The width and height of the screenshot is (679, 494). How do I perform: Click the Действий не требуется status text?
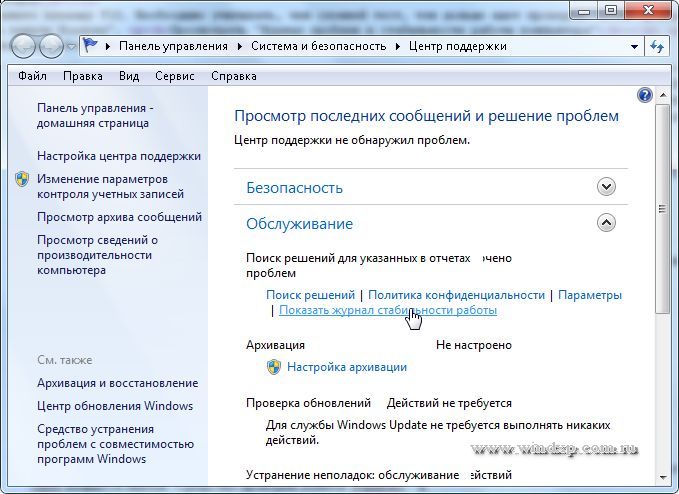(449, 403)
